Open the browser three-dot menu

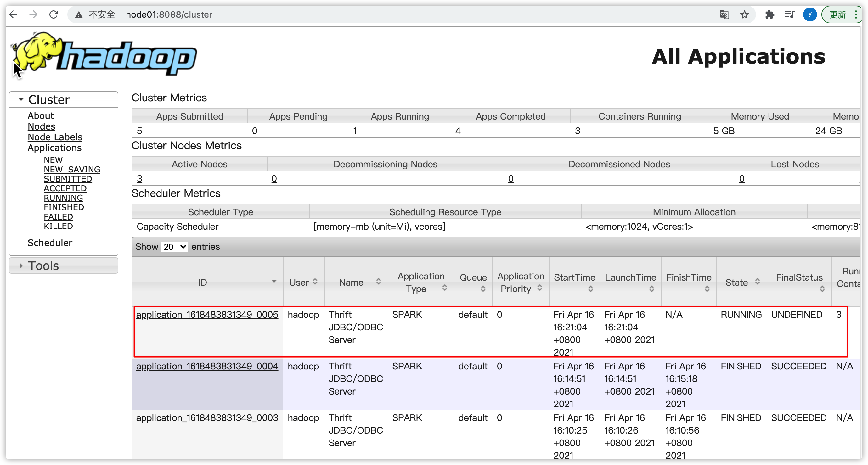point(856,14)
